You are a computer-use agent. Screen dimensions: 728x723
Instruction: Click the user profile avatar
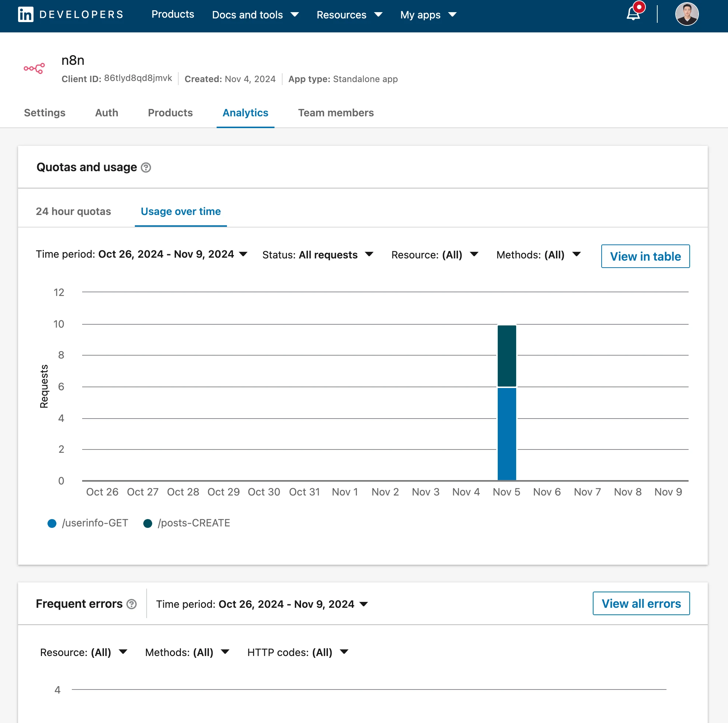click(686, 14)
